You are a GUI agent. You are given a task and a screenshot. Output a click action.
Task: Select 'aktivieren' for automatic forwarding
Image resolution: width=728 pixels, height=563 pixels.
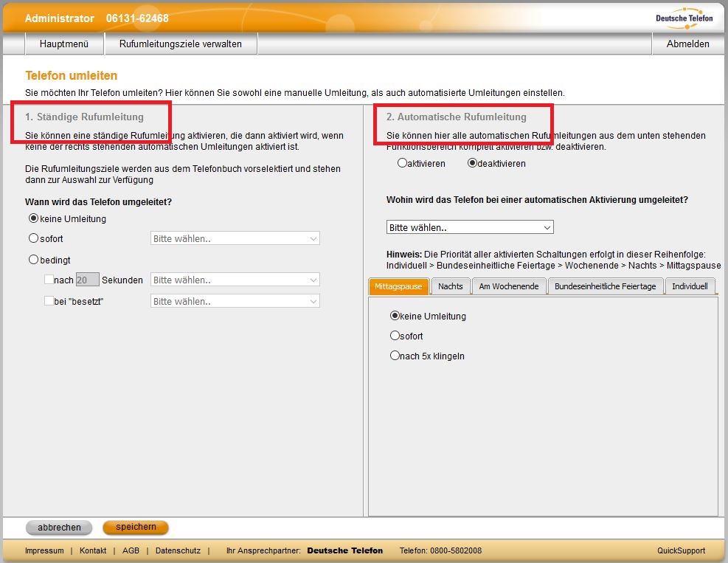coord(402,163)
